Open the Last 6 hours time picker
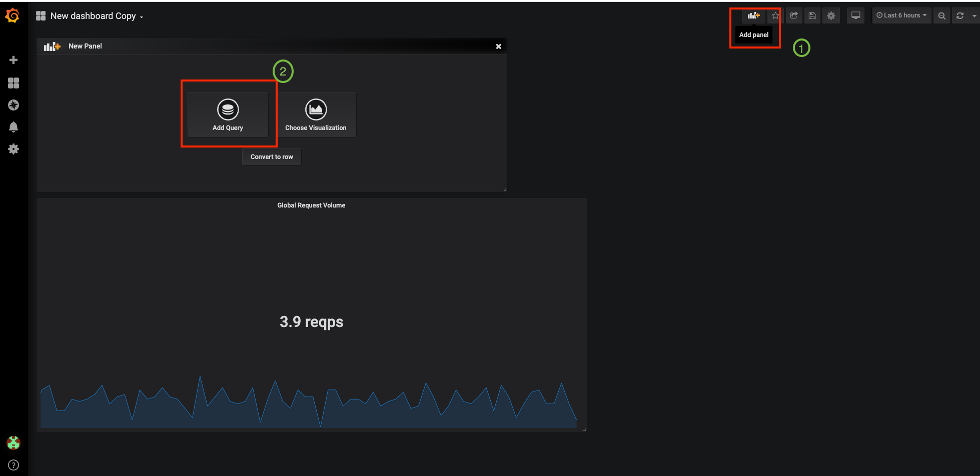 [x=901, y=15]
